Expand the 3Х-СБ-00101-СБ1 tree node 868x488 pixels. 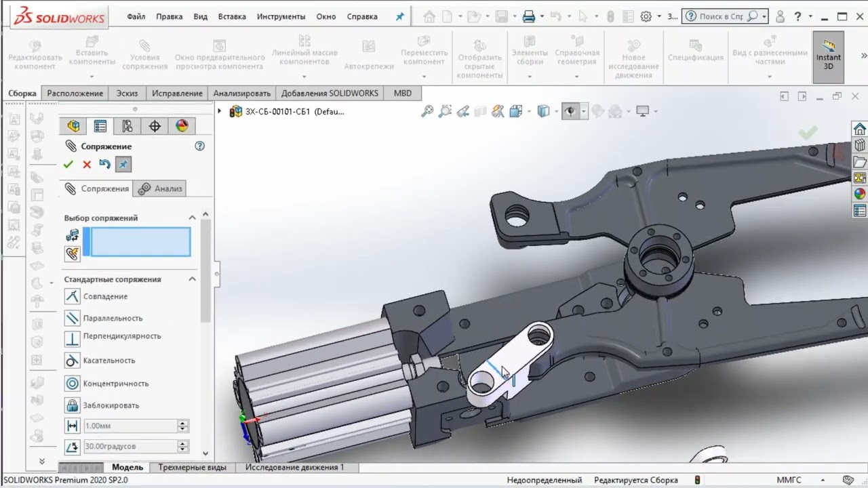[219, 111]
